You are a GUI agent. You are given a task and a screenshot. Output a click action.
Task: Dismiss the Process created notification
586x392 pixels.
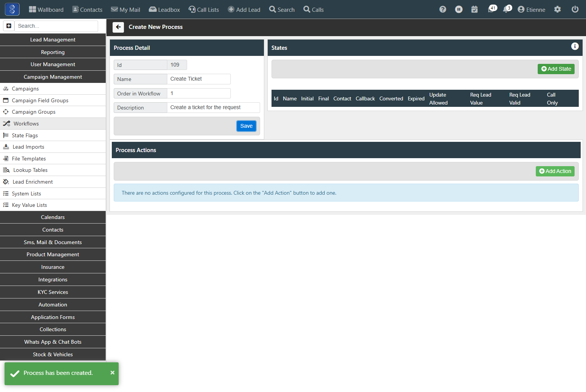click(x=112, y=373)
